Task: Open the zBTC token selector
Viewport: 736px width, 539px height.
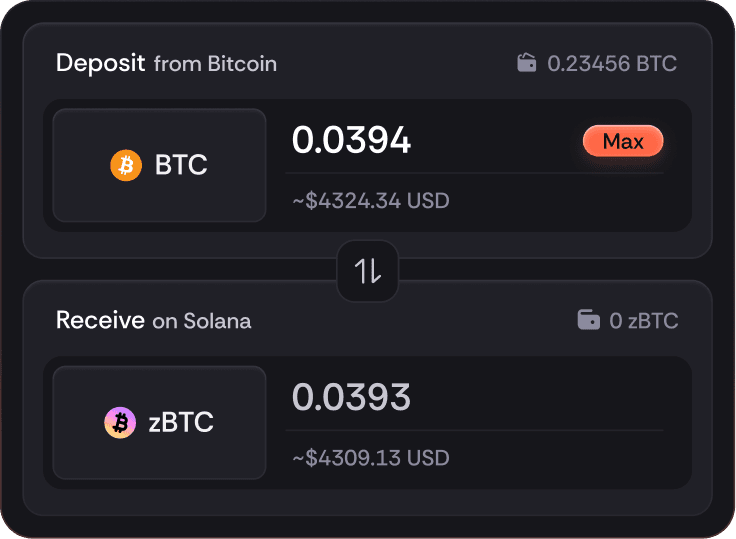Action: click(159, 423)
